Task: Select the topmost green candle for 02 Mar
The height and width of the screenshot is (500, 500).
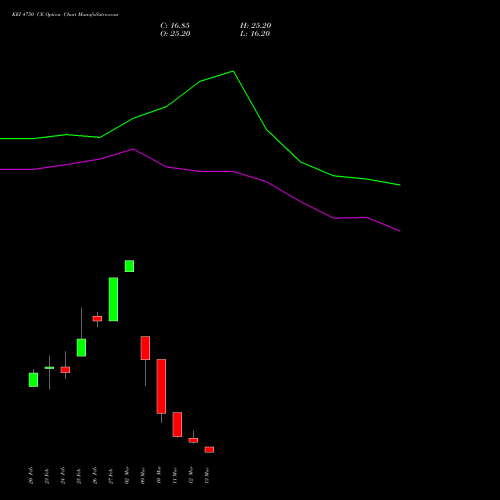Action: [129, 266]
